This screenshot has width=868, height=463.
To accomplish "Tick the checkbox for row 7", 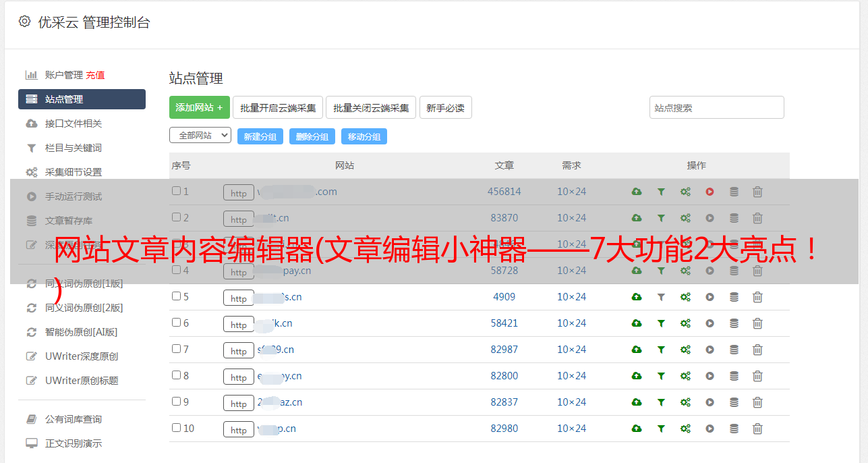I will click(x=176, y=349).
